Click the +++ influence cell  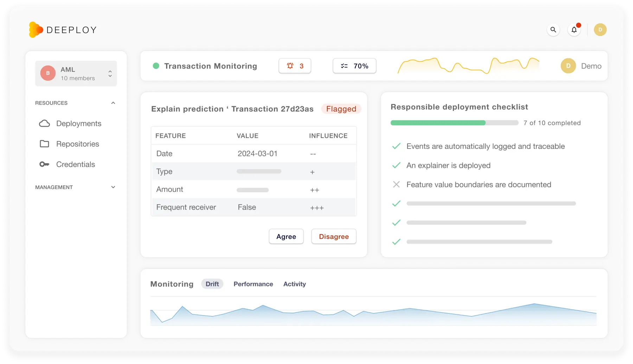click(x=317, y=208)
